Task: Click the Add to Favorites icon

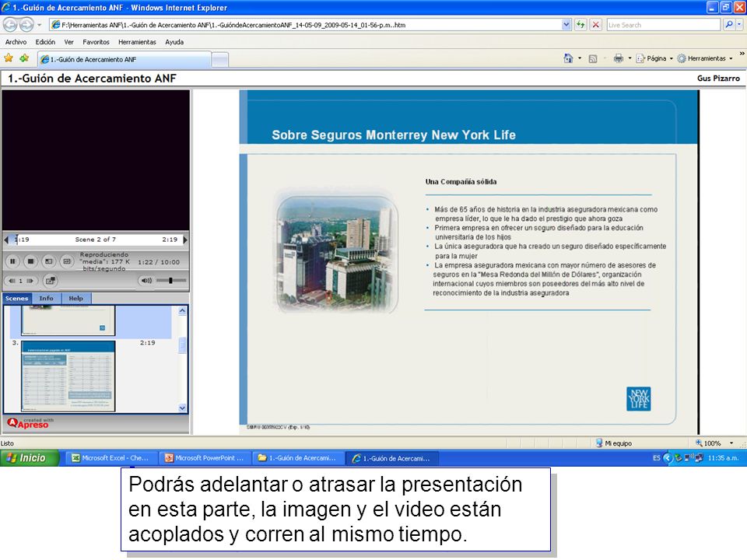Action: coord(24,58)
